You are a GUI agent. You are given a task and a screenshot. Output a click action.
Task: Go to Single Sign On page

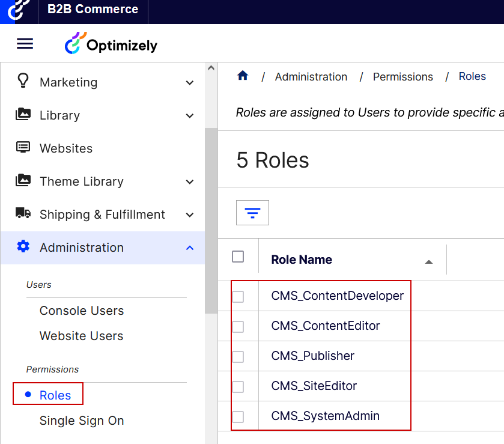click(x=82, y=421)
